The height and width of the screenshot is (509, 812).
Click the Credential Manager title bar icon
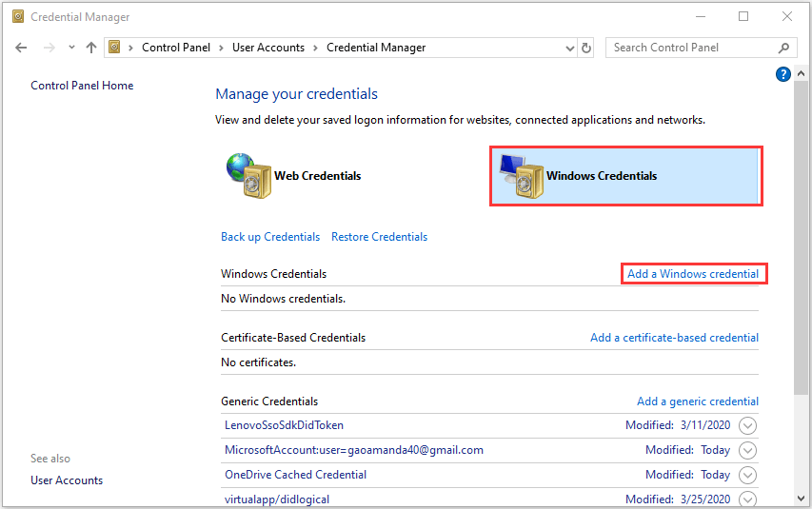(18, 16)
